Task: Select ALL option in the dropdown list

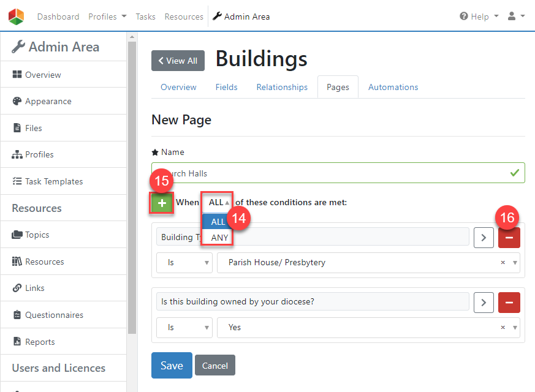Action: point(218,222)
